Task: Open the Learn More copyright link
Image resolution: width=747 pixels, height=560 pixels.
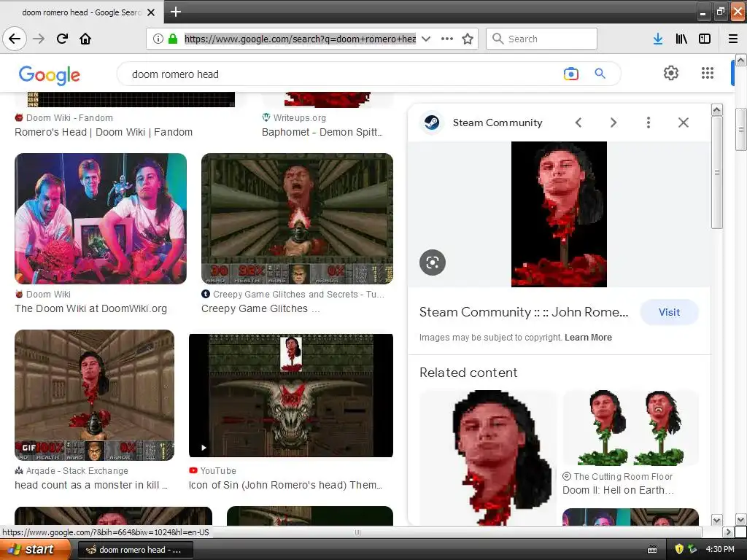Action: (x=588, y=337)
